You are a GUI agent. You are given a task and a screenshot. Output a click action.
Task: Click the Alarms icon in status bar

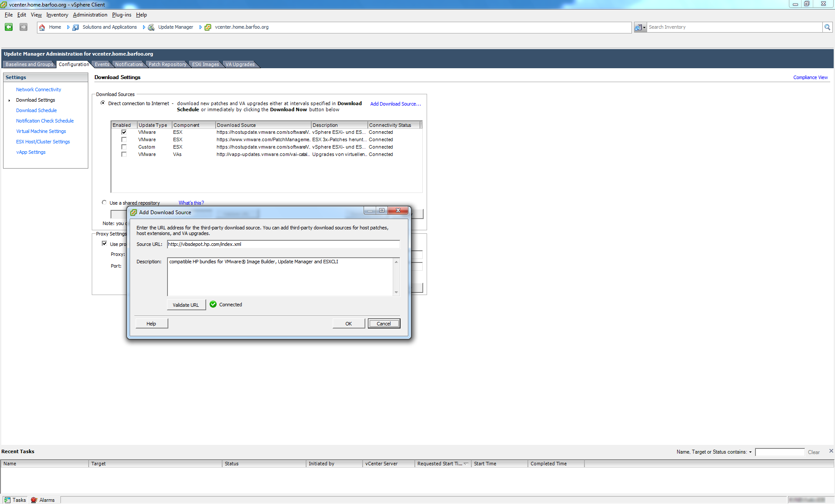(34, 500)
